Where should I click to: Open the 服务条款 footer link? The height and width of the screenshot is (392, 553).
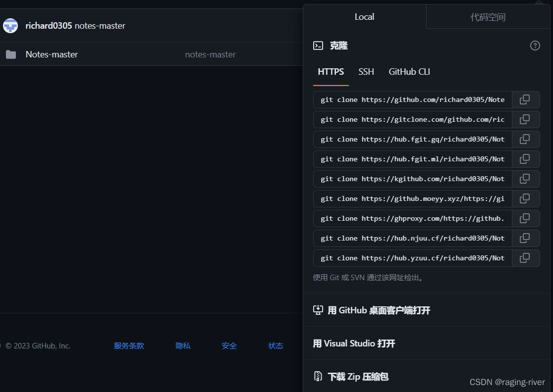(129, 346)
